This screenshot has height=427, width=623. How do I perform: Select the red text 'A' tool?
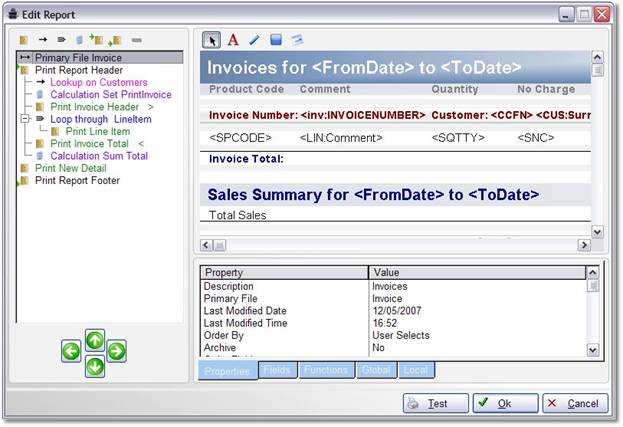(233, 40)
